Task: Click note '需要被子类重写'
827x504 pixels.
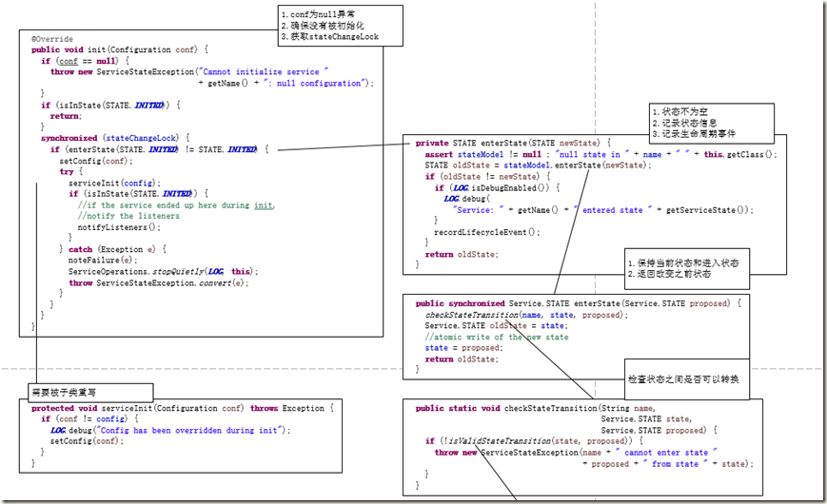Action: (x=64, y=392)
